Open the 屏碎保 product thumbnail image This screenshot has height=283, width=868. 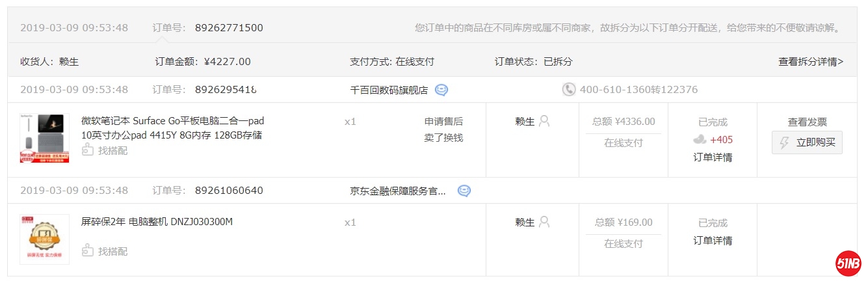44,239
